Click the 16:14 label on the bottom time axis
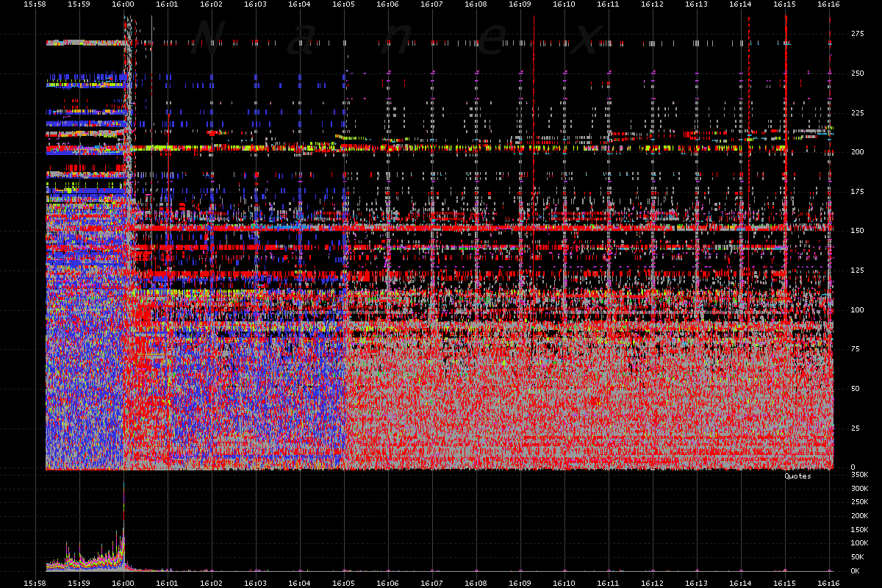This screenshot has height=588, width=882. point(740,582)
